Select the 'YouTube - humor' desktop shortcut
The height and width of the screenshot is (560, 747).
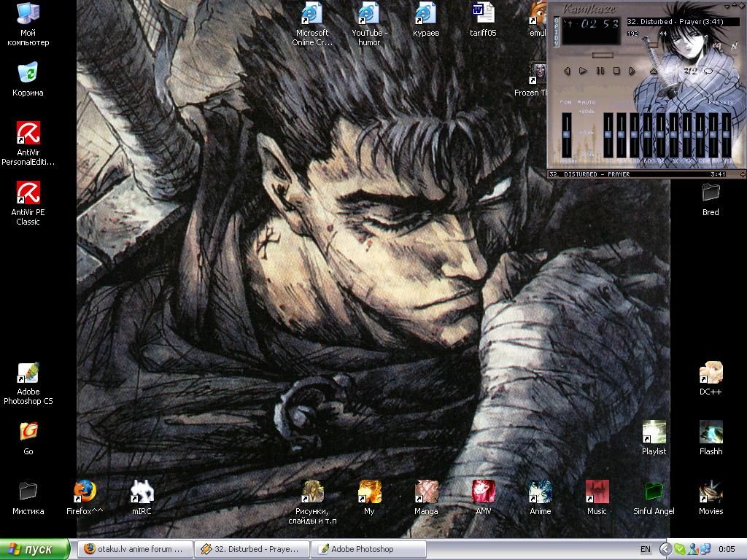(x=369, y=24)
